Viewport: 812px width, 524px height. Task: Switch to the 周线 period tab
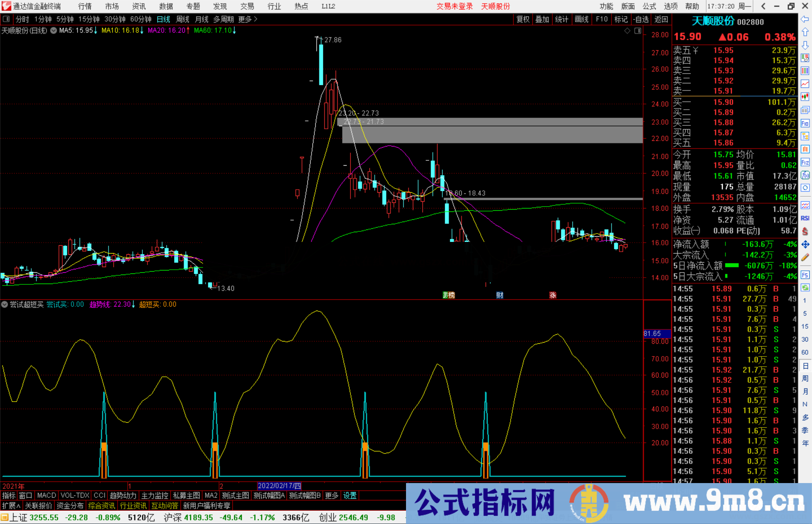tap(183, 19)
